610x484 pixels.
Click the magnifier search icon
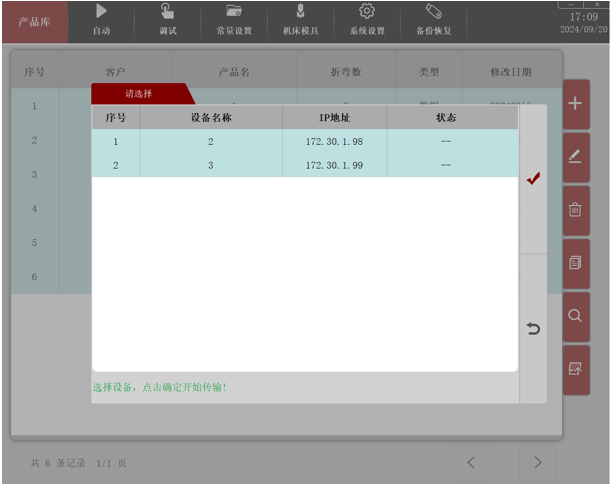[575, 316]
